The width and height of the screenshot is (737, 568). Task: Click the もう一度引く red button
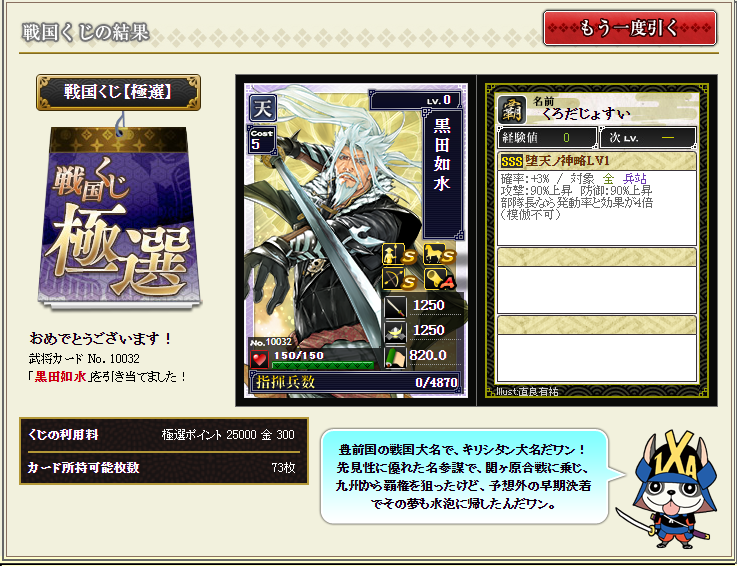[x=629, y=28]
